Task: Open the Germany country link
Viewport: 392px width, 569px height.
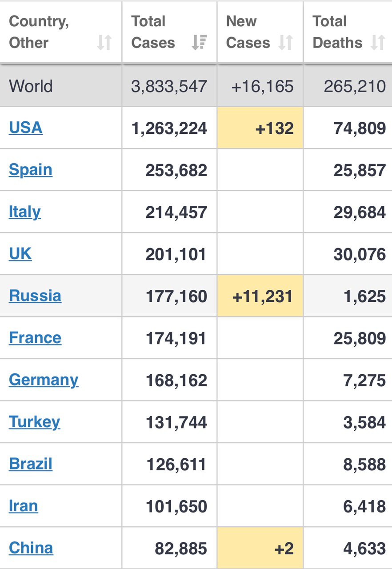Action: click(x=44, y=380)
